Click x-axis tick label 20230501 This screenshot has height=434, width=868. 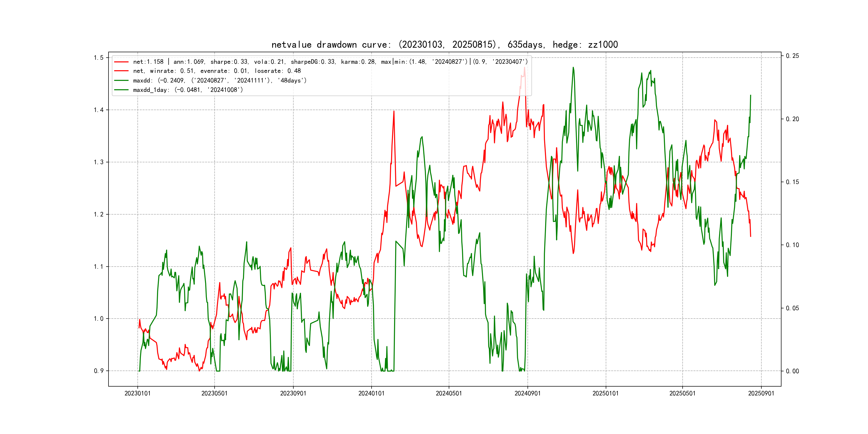click(214, 393)
